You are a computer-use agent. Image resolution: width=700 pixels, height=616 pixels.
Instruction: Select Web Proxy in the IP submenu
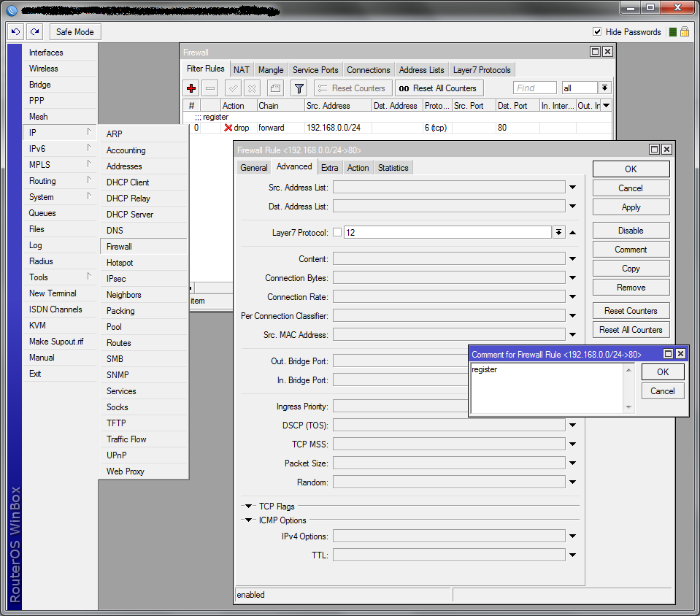[144, 471]
